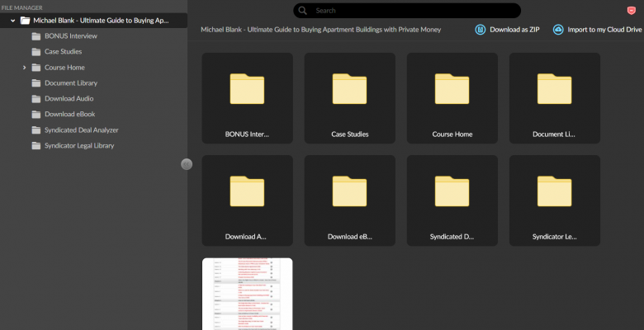
Task: Select Download eBook in the sidebar tree
Action: tap(70, 114)
